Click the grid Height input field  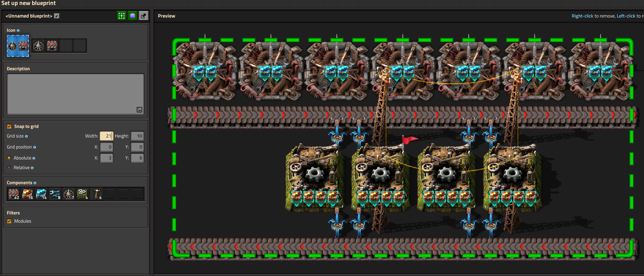pyautogui.click(x=137, y=136)
